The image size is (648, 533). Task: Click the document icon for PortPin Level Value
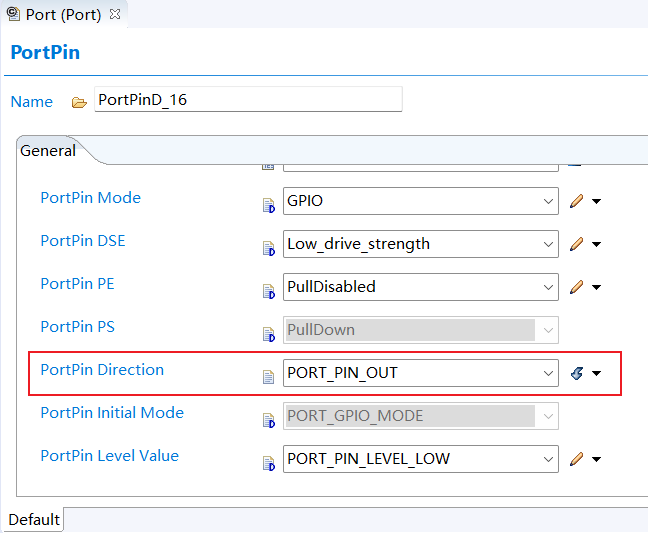[x=269, y=463]
